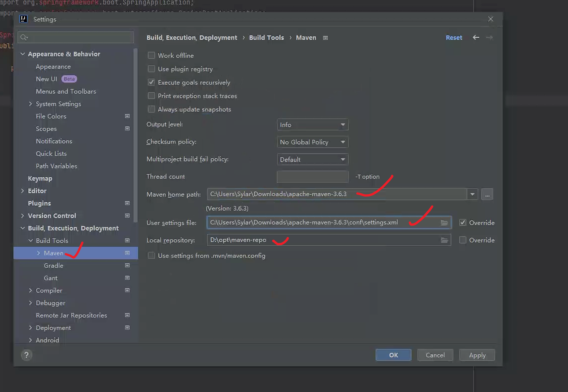The width and height of the screenshot is (568, 392).
Task: Click the back arrow navigation icon
Action: click(x=476, y=38)
